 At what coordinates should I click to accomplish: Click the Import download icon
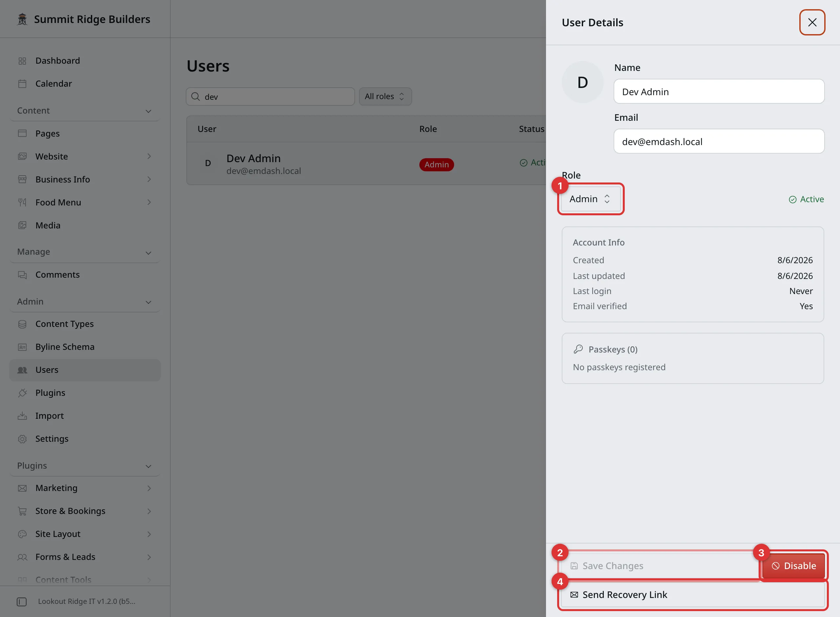(x=22, y=416)
